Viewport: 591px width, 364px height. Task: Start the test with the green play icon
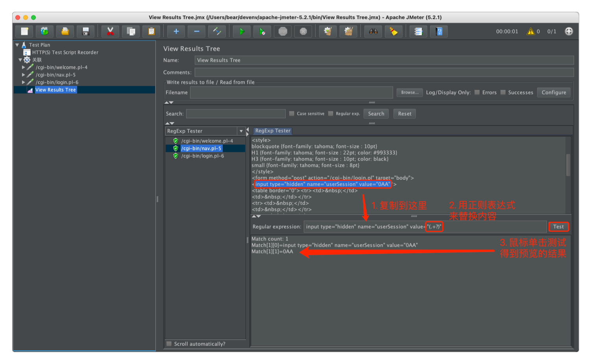pos(242,31)
